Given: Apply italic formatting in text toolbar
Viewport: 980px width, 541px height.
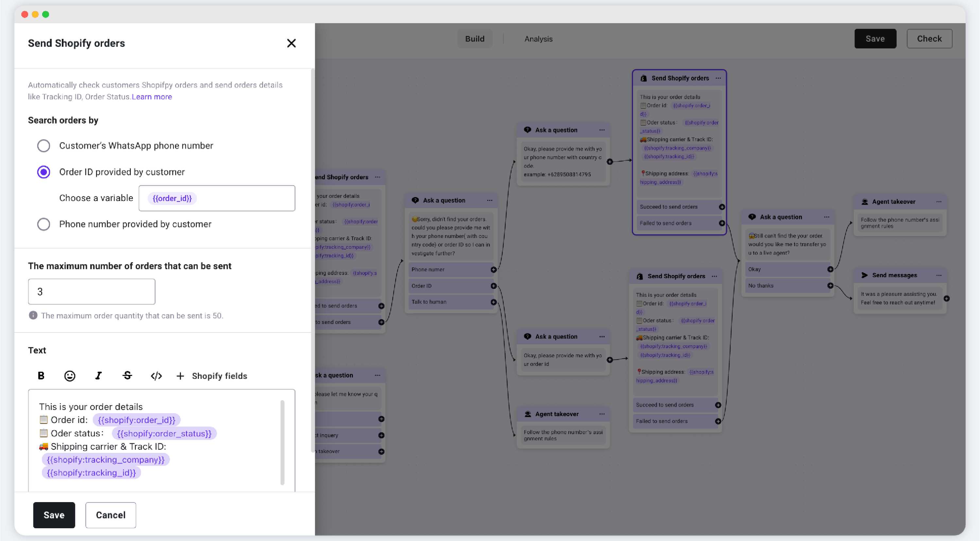Looking at the screenshot, I should tap(98, 376).
